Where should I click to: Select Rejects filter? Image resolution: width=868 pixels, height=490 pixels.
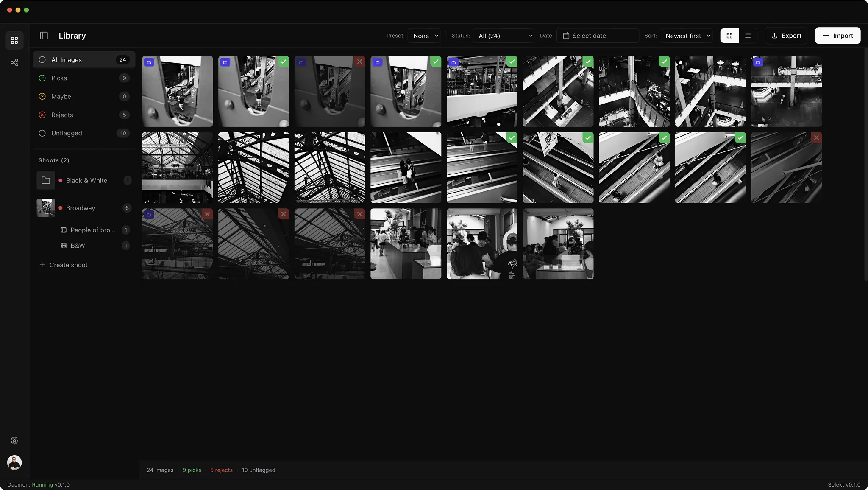[84, 115]
